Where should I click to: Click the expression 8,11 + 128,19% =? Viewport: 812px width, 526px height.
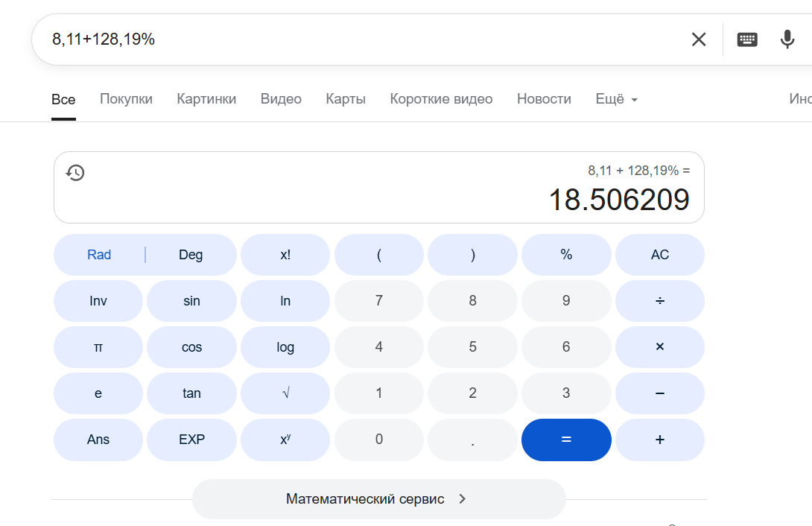pyautogui.click(x=638, y=171)
